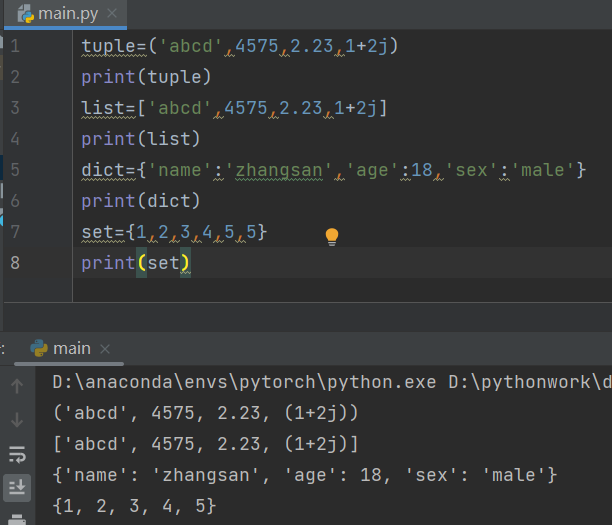Click the {1, 2, 3, 4, 5} output line

tap(134, 506)
